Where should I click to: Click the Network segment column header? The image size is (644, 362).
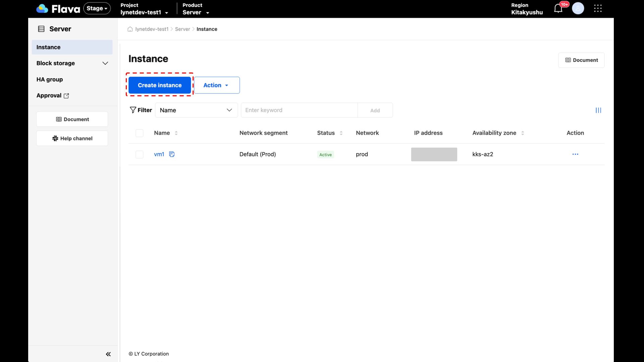(263, 133)
